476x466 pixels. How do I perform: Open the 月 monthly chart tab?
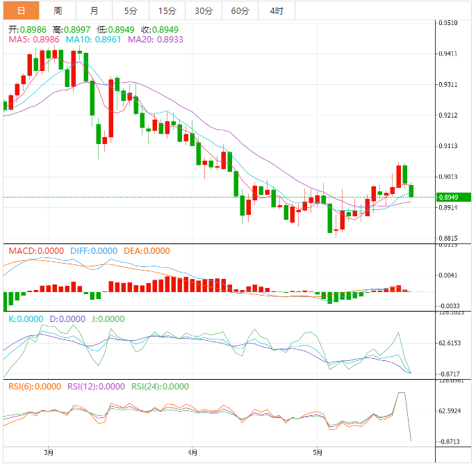point(95,10)
